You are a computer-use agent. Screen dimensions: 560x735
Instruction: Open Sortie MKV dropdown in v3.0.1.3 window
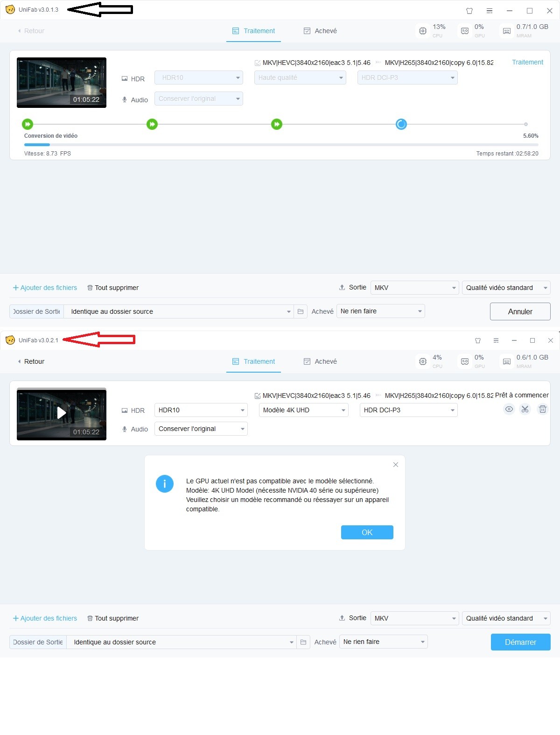pos(415,288)
